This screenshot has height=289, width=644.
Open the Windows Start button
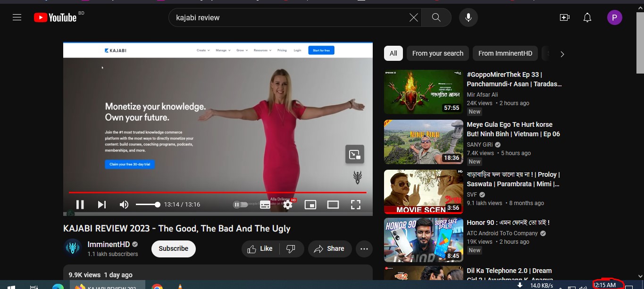click(11, 286)
